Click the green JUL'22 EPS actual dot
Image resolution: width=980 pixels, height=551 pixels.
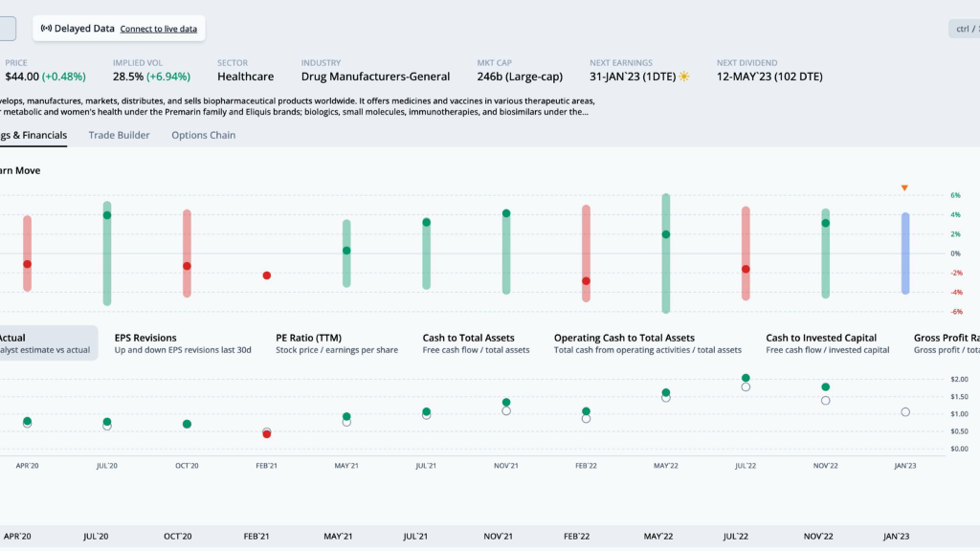[x=746, y=378]
